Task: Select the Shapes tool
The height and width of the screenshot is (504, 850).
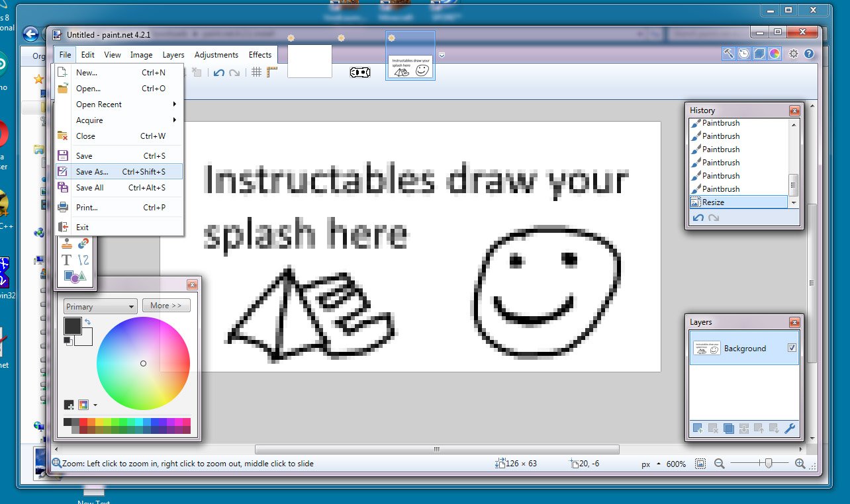Action: (x=74, y=277)
